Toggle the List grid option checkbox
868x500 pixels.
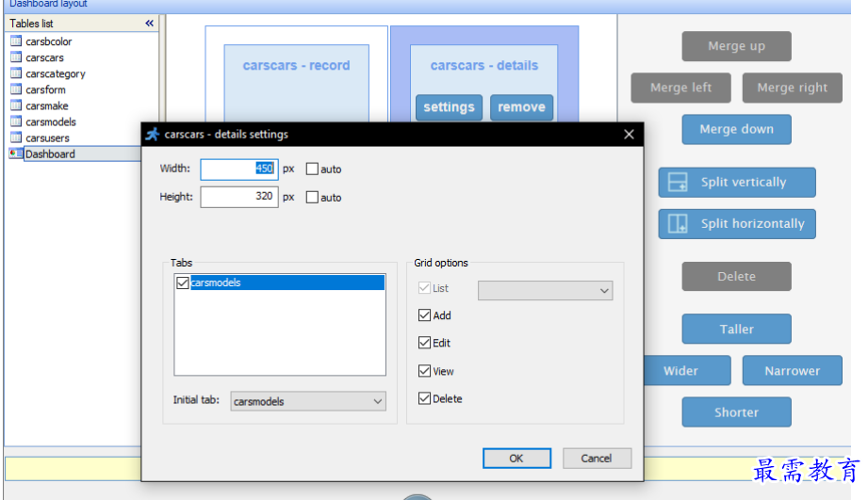click(425, 287)
